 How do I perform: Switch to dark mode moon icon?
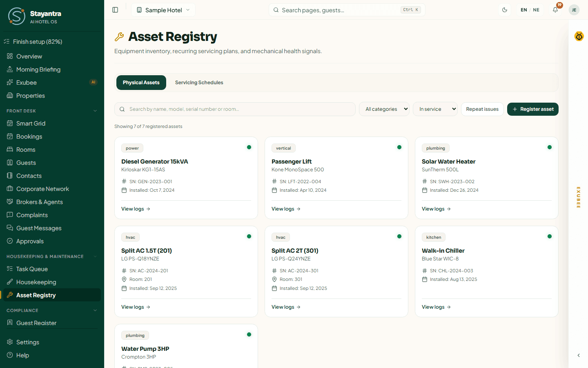pos(505,10)
